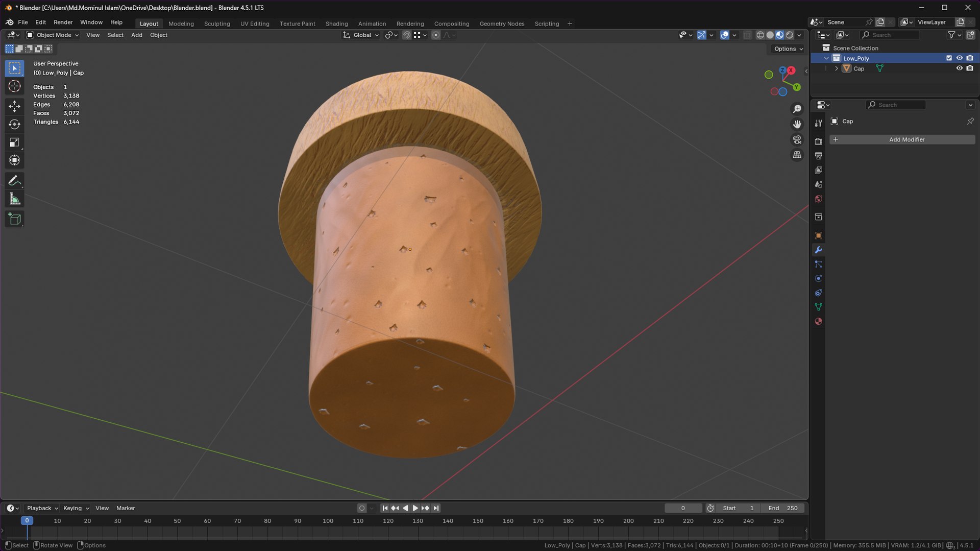Activate the 3D Cursor tool
Image resolution: width=980 pixels, height=551 pixels.
coord(14,86)
